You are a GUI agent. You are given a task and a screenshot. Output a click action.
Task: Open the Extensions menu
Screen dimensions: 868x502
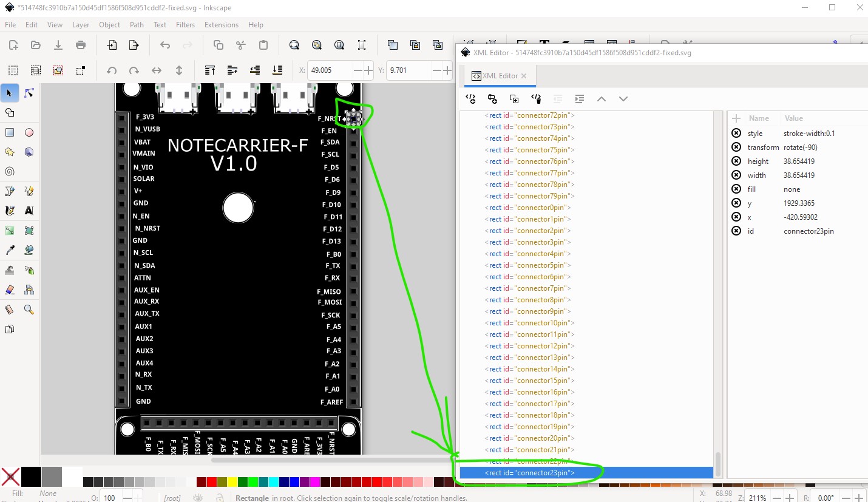coord(221,25)
